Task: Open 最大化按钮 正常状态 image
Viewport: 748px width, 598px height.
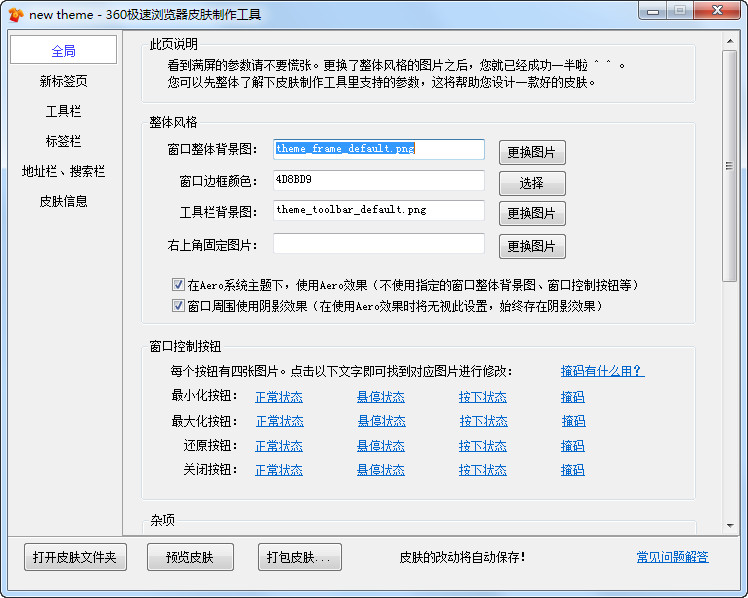Action: point(280,421)
